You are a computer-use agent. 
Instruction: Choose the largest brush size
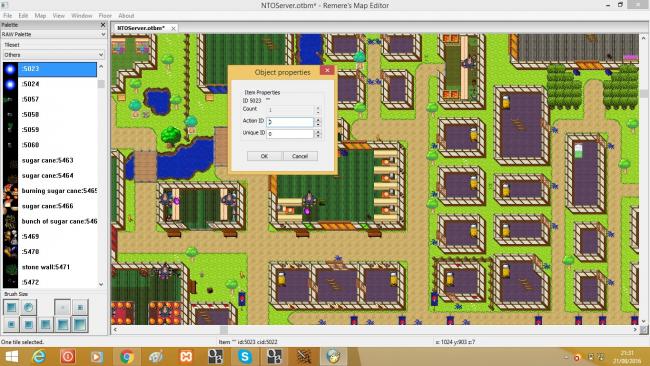80,324
